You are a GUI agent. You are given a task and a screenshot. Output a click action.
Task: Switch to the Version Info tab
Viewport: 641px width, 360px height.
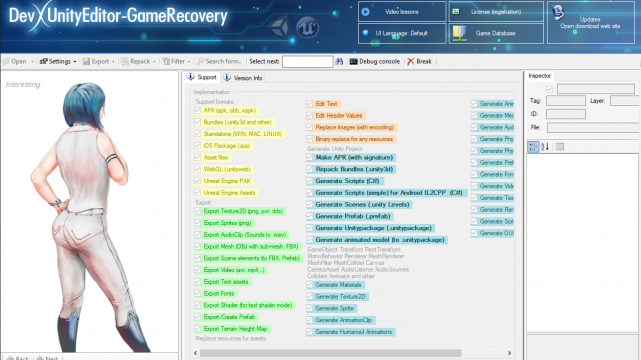pos(243,78)
